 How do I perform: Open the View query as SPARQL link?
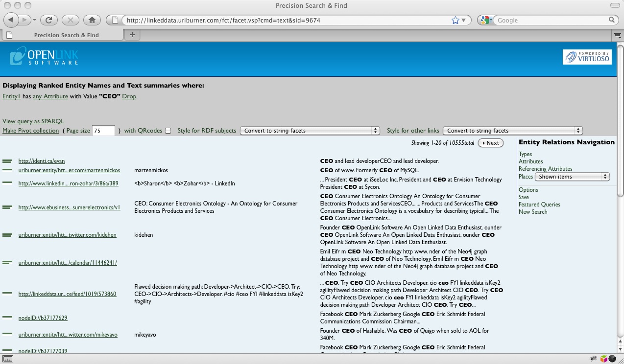[x=33, y=121]
